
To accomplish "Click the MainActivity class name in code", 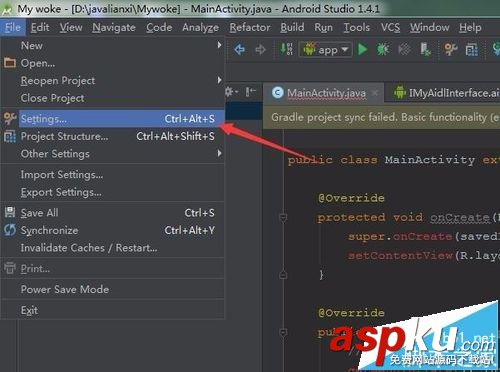I will click(430, 160).
